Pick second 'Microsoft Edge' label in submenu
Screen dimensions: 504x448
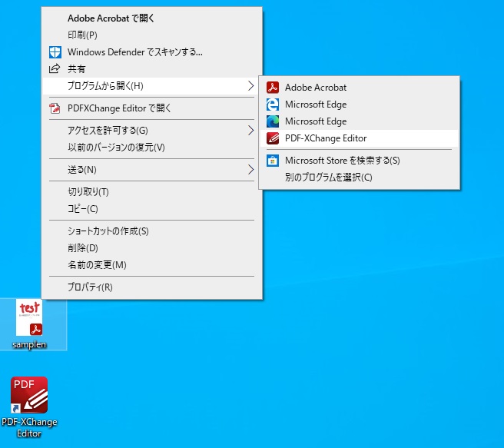click(x=316, y=121)
